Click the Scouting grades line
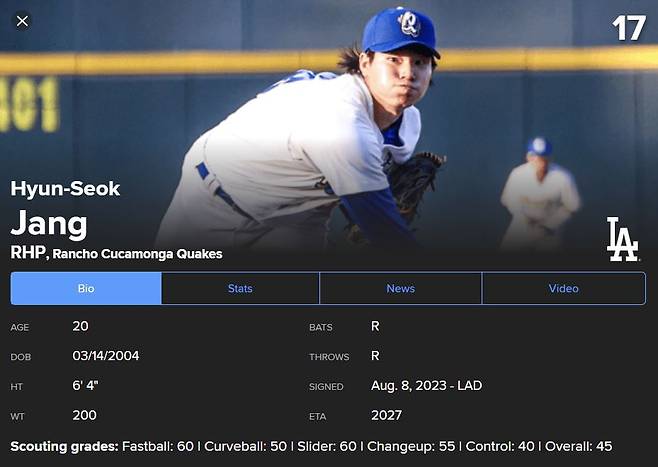 tap(311, 446)
